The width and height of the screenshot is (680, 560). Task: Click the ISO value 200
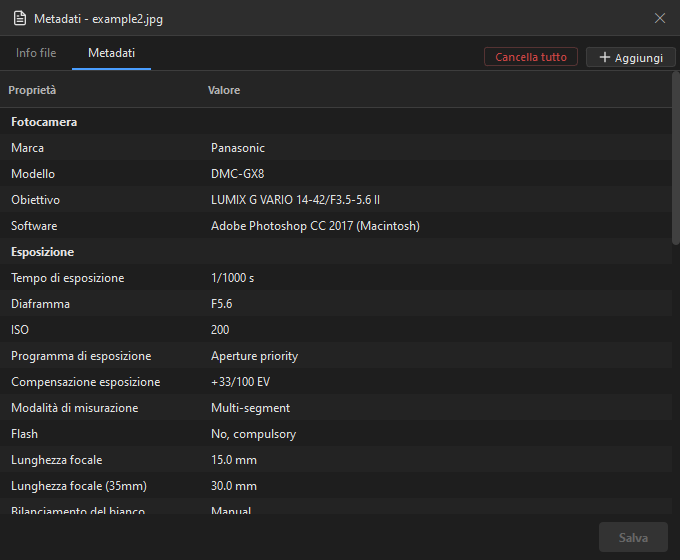(220, 330)
